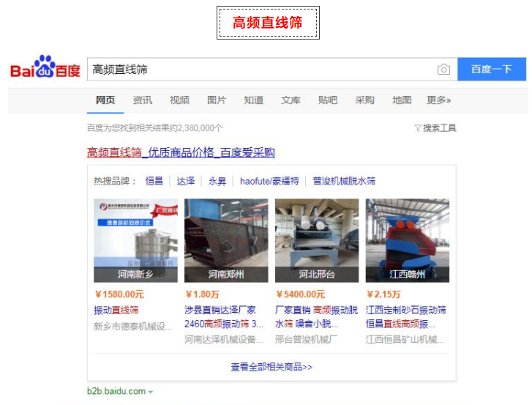Click the 恒昌 brand link
The height and width of the screenshot is (405, 532).
pos(154,181)
